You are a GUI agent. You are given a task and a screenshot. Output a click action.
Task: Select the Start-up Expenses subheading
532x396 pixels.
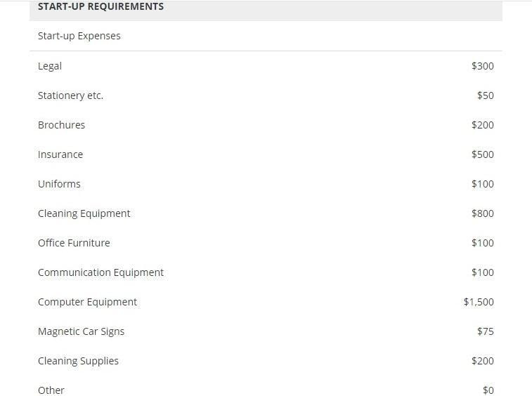[79, 36]
